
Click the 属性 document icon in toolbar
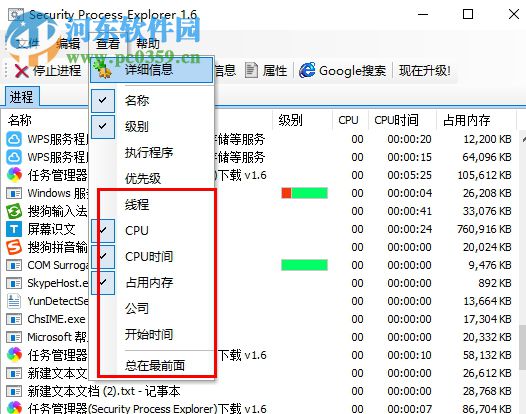(x=251, y=70)
